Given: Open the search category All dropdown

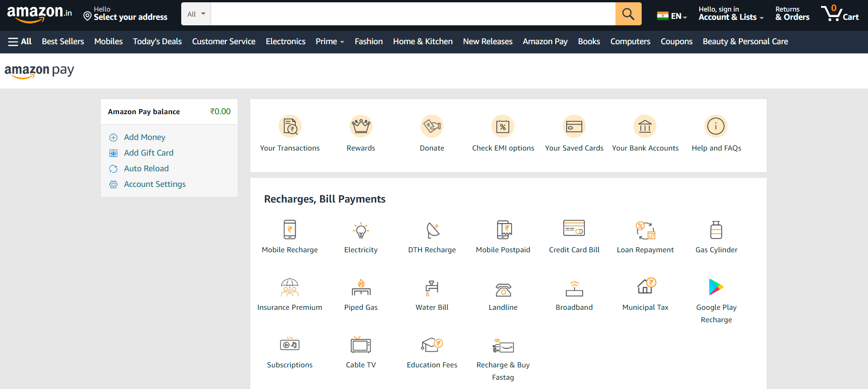Looking at the screenshot, I should [196, 14].
